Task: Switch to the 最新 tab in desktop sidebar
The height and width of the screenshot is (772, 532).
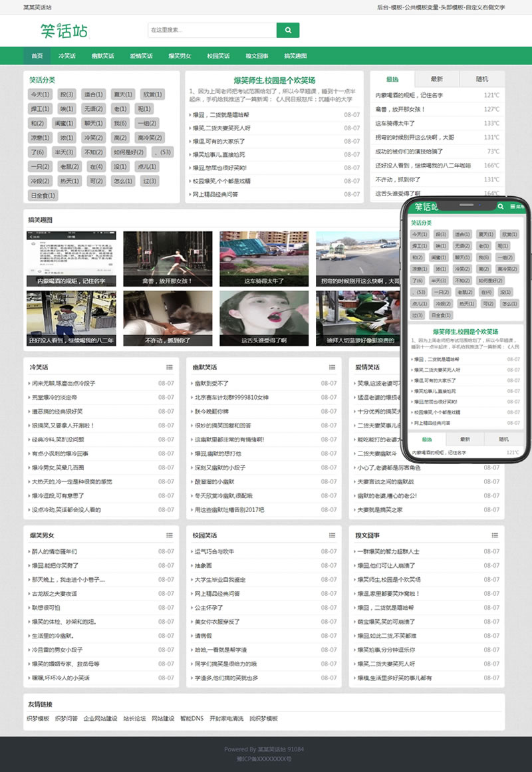Action: tap(436, 79)
